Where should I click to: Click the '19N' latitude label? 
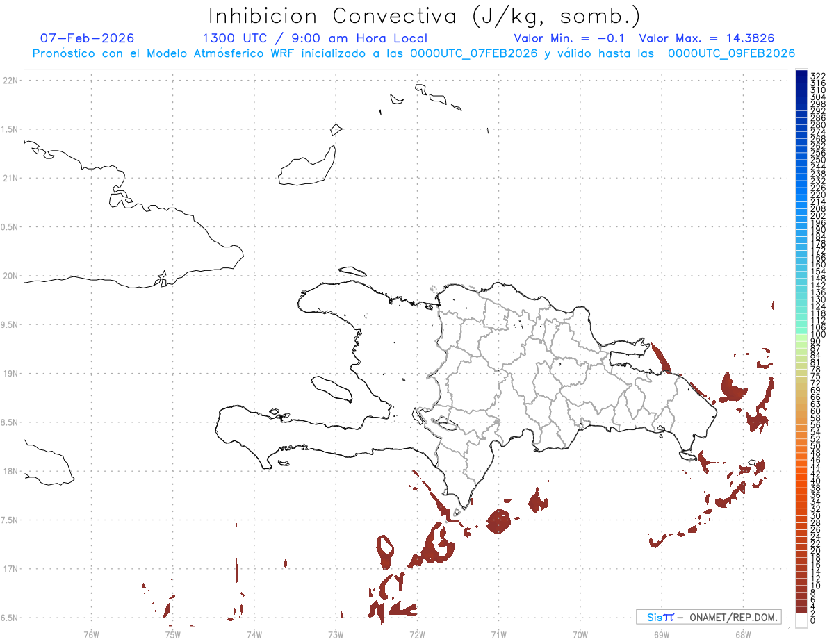(x=10, y=374)
